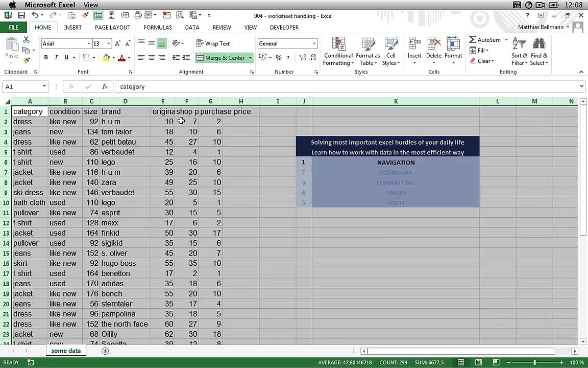Copy the selection using the Copy icon
The image size is (588, 368).
coord(26,50)
